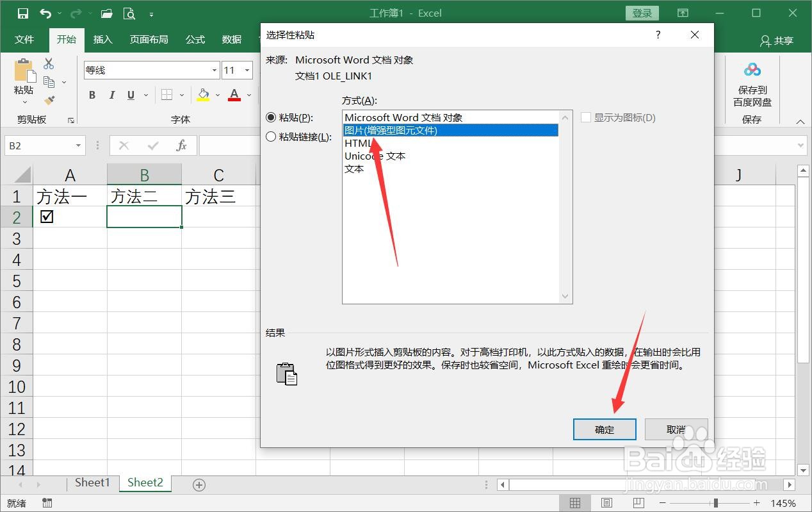Open the font name dropdown 等线
The height and width of the screenshot is (512, 812).
pyautogui.click(x=215, y=70)
